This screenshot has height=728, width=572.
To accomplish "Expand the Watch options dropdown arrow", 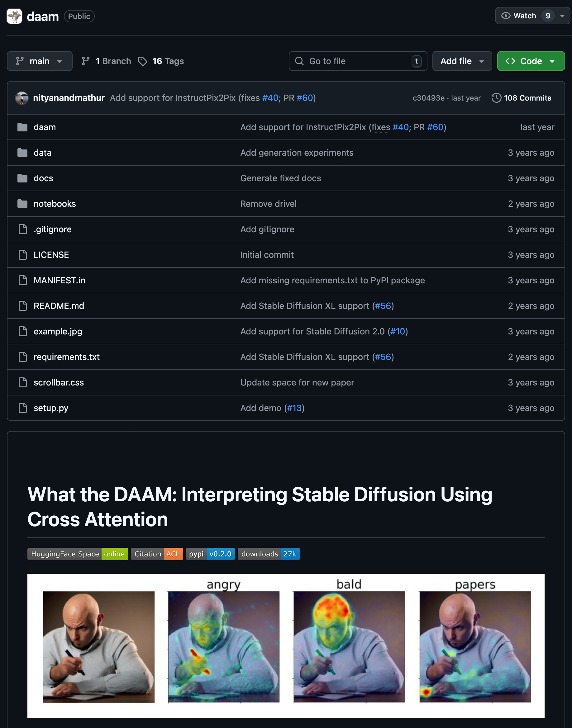I will click(x=562, y=16).
